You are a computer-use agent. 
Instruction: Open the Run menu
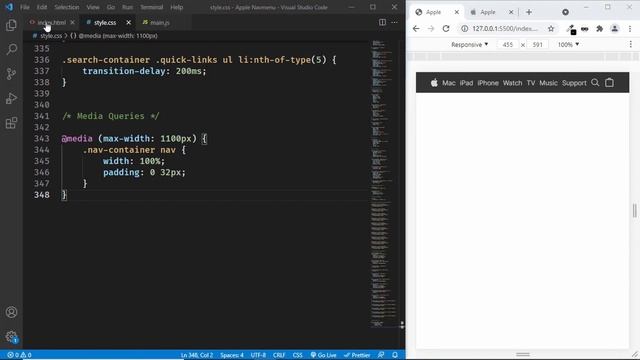point(127,7)
